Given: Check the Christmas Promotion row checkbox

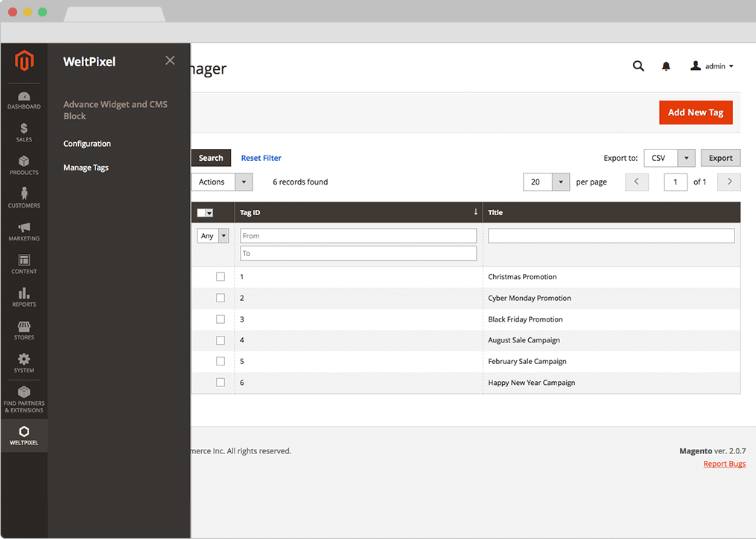Looking at the screenshot, I should 220,277.
